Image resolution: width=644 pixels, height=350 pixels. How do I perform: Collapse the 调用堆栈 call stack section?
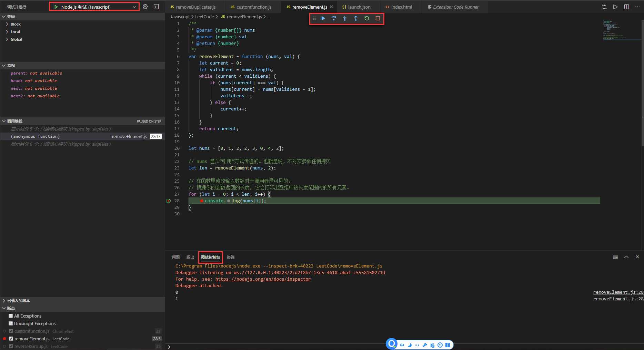point(83,121)
